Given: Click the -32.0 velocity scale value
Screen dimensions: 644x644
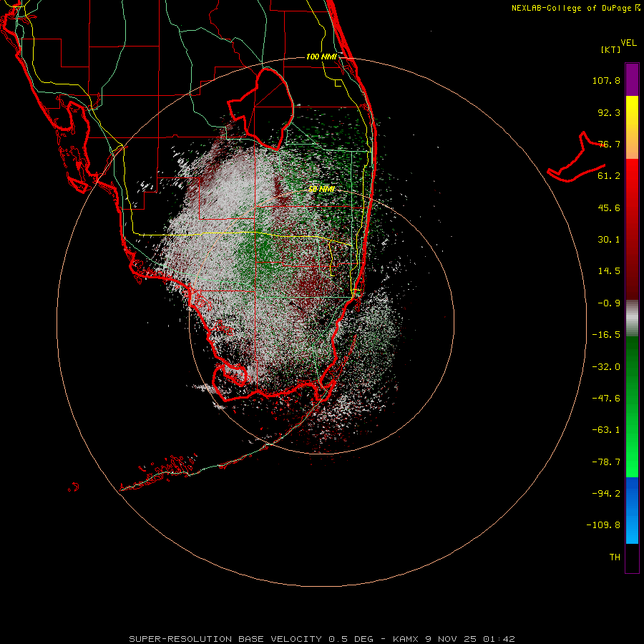Looking at the screenshot, I should [606, 367].
